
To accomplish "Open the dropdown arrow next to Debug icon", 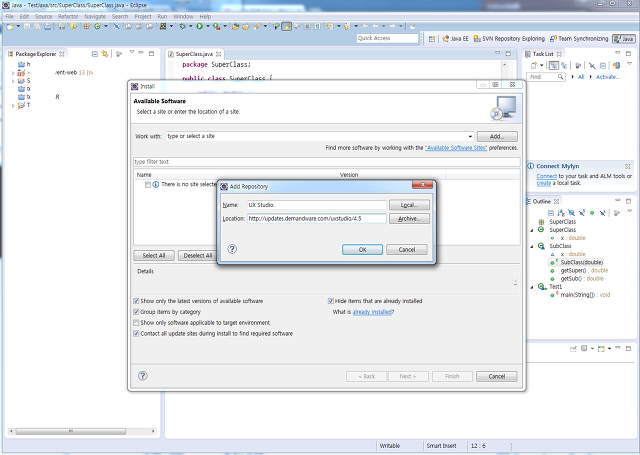I will [x=190, y=27].
